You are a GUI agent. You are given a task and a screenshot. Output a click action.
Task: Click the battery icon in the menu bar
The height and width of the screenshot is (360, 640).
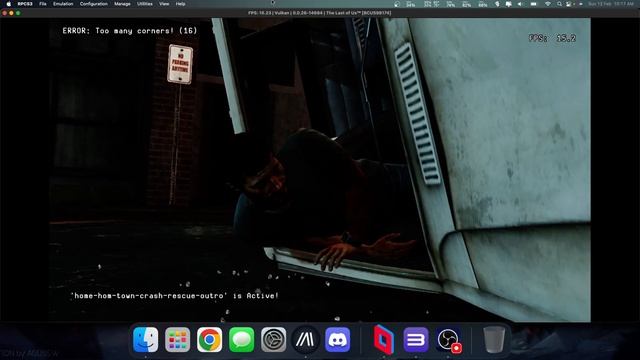(x=533, y=4)
